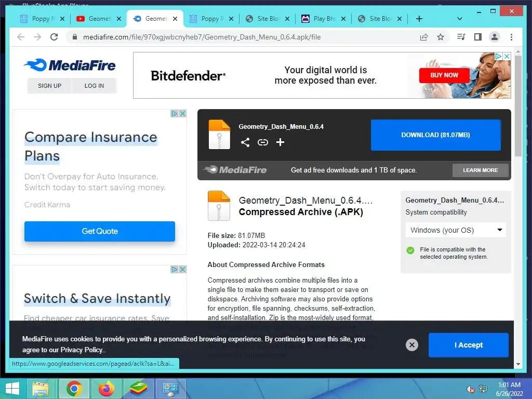Share the Geometry_Dash_Menu file via share icon
This screenshot has height=399, width=532.
(245, 142)
